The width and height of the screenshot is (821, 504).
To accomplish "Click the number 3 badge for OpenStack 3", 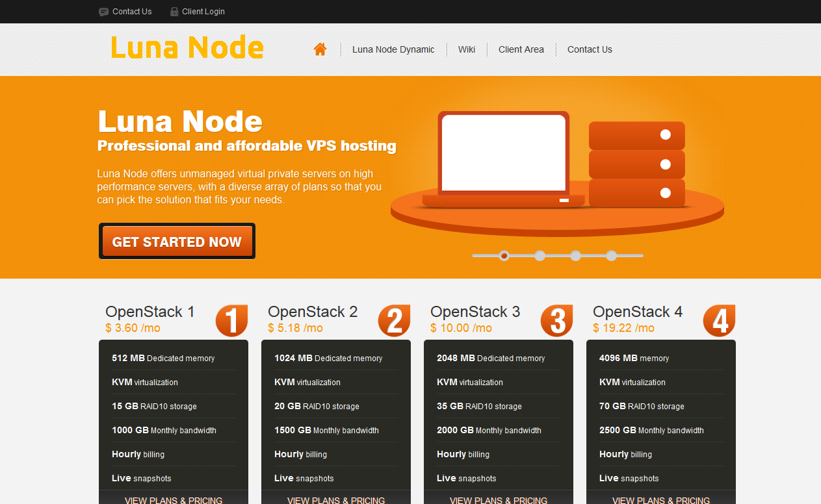I will coord(557,321).
